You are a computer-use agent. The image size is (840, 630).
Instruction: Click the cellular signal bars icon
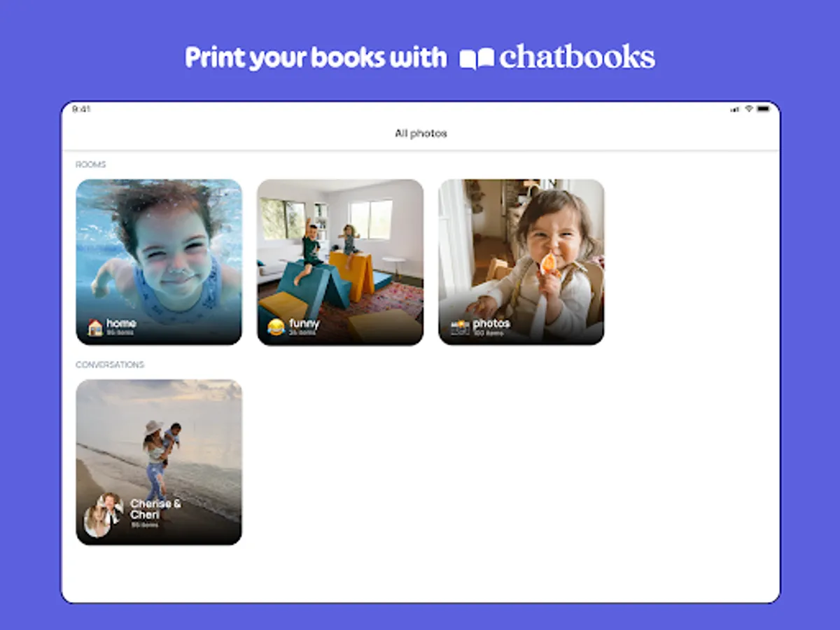735,109
